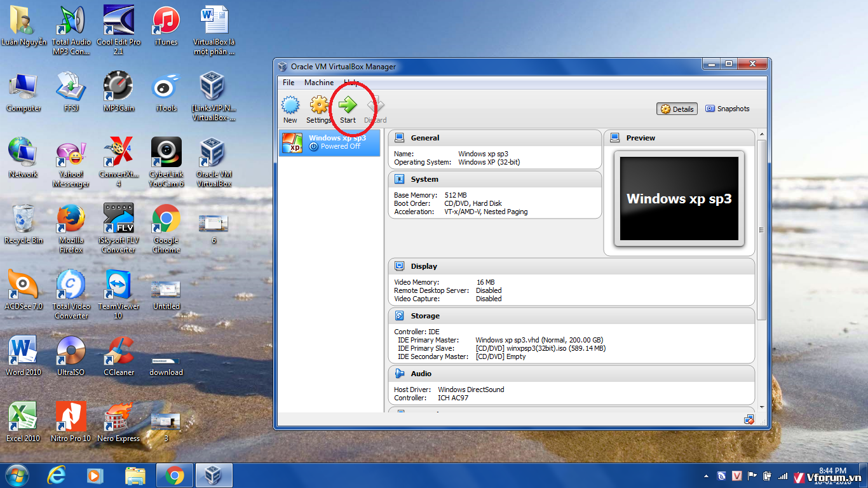The image size is (868, 488).
Task: Open the Word 2010 desktop shortcut
Action: (x=24, y=355)
